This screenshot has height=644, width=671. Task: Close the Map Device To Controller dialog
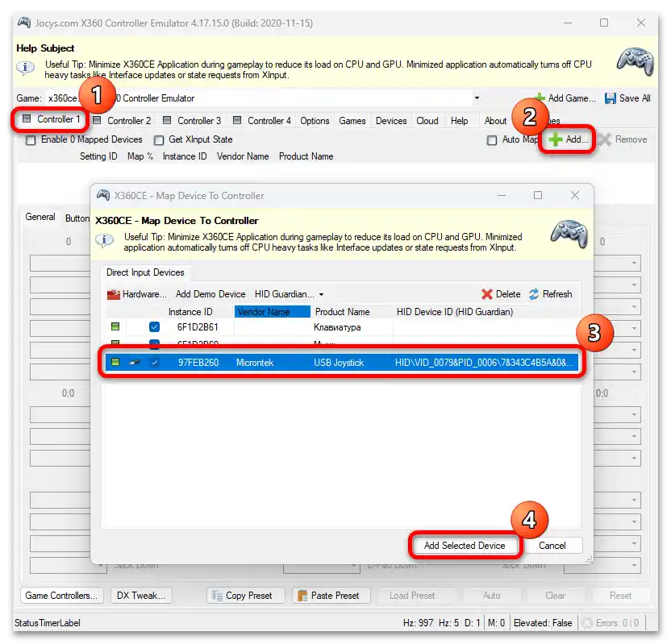(575, 195)
